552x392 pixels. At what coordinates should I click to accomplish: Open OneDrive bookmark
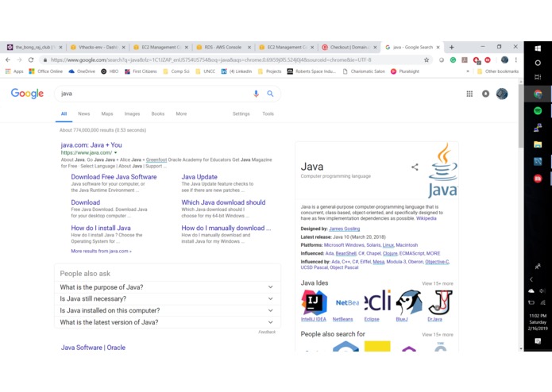point(82,71)
